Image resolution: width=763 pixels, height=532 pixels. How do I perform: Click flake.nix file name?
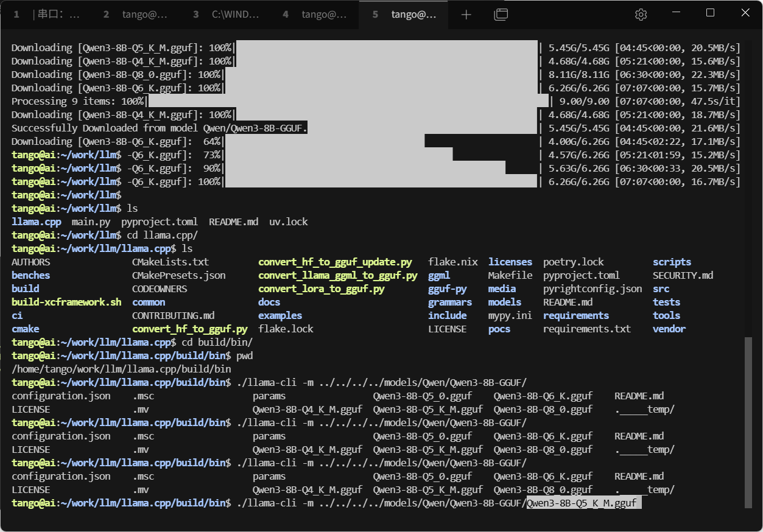point(453,262)
